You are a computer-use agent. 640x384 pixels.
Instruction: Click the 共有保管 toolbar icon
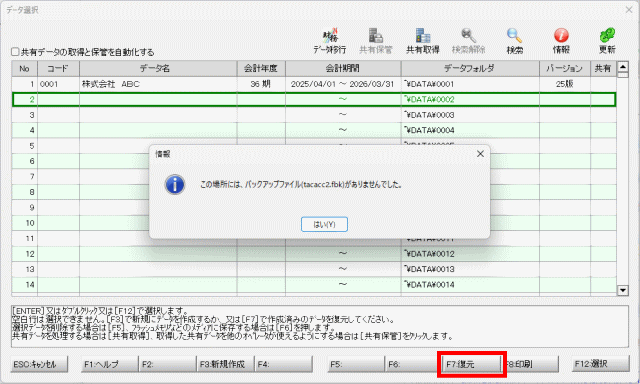tap(376, 41)
